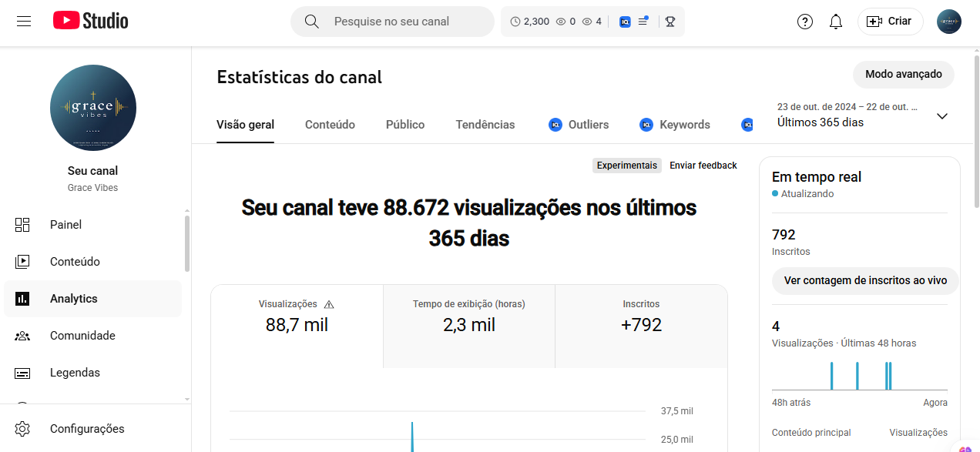Click Ver contagem de inscritos ao vivo
Image resolution: width=980 pixels, height=452 pixels.
865,281
